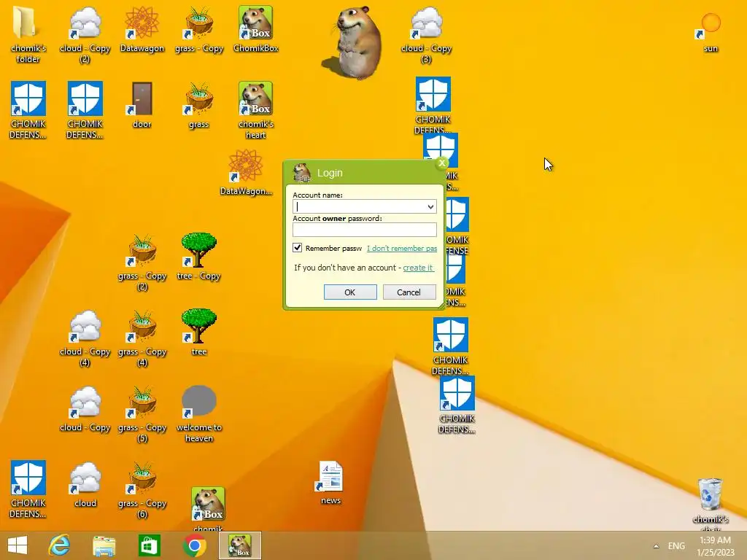
Task: Focus the Account name input field
Action: pyautogui.click(x=365, y=206)
